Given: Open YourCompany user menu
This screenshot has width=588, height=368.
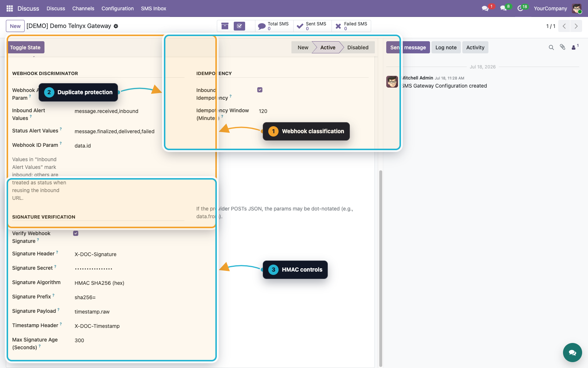Looking at the screenshot, I should click(x=550, y=8).
